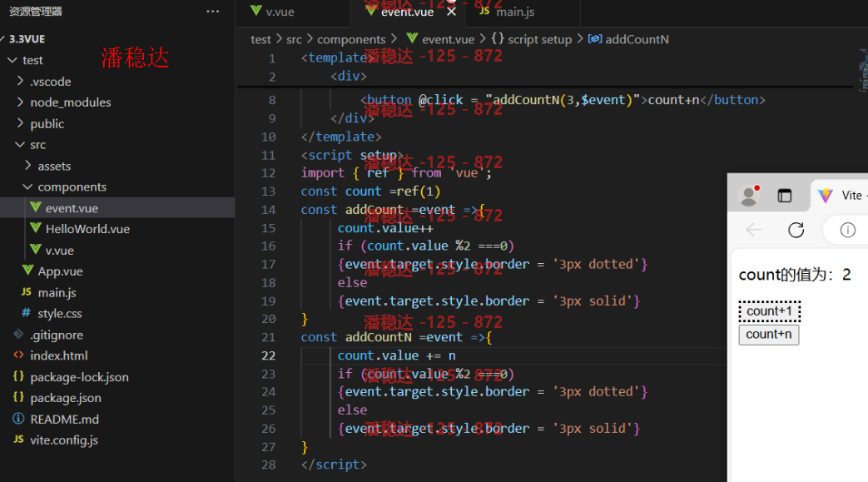
Task: Click the git icon beside .gitignore
Action: (x=18, y=334)
